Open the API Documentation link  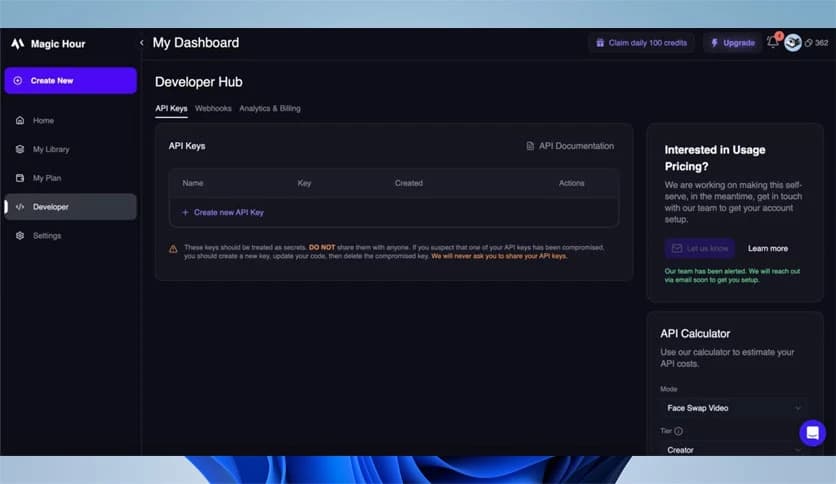pyautogui.click(x=570, y=146)
